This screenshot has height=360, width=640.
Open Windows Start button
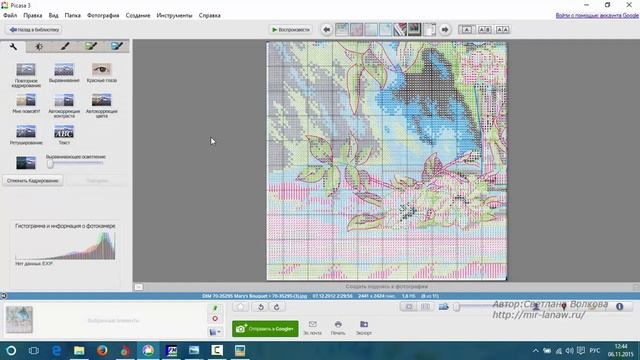pos(11,351)
